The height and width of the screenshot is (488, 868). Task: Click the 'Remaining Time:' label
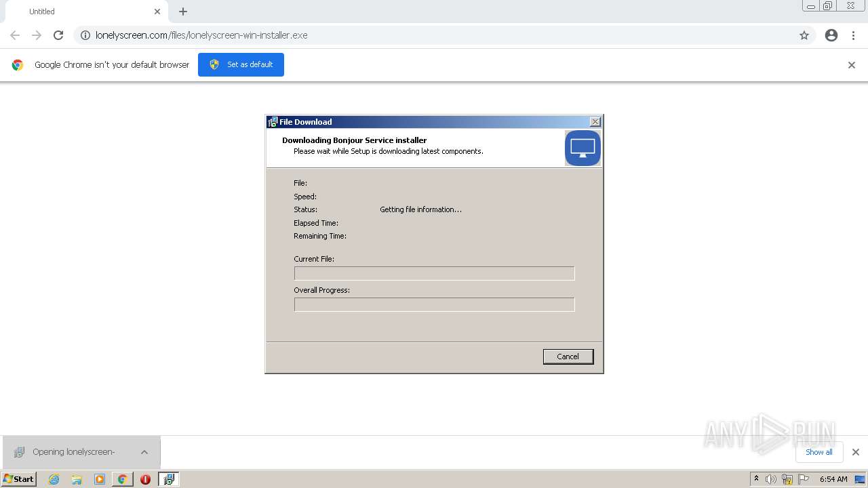tap(320, 236)
